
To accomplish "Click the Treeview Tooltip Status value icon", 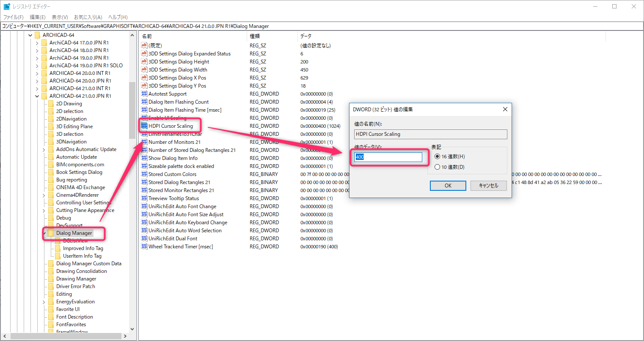I will coord(144,198).
